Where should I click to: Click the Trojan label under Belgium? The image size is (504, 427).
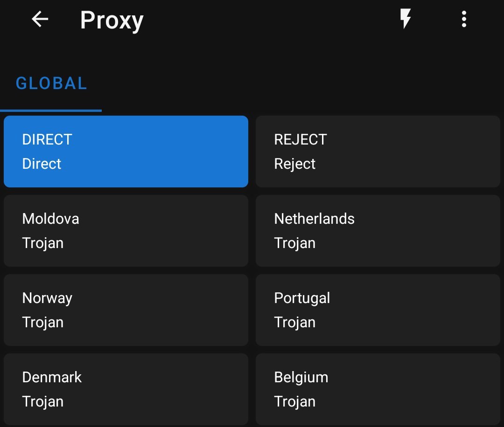coord(295,402)
